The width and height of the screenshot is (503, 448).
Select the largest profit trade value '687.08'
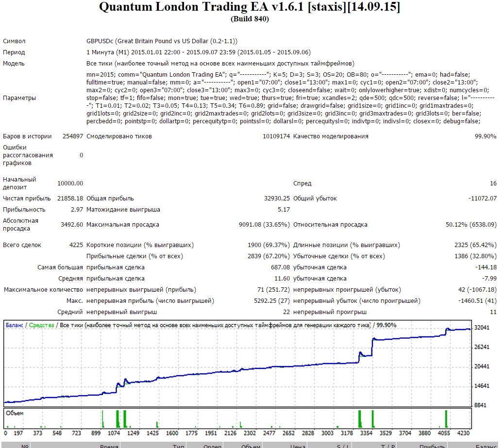click(280, 267)
